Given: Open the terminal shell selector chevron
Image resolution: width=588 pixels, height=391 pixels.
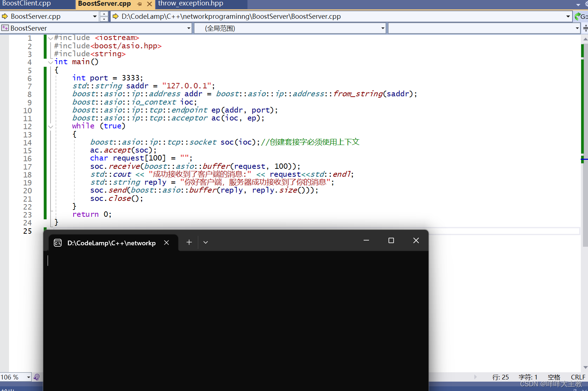Looking at the screenshot, I should point(206,242).
